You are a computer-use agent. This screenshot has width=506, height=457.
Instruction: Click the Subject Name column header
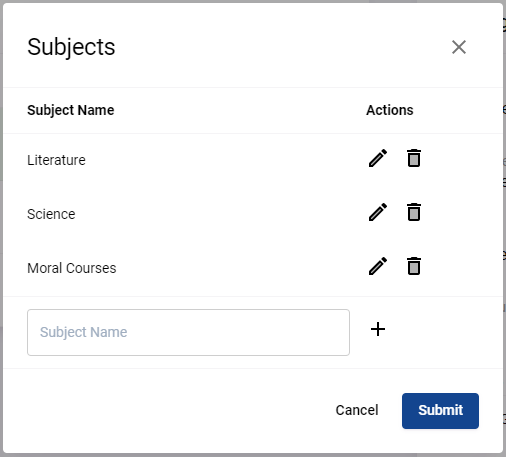71,110
